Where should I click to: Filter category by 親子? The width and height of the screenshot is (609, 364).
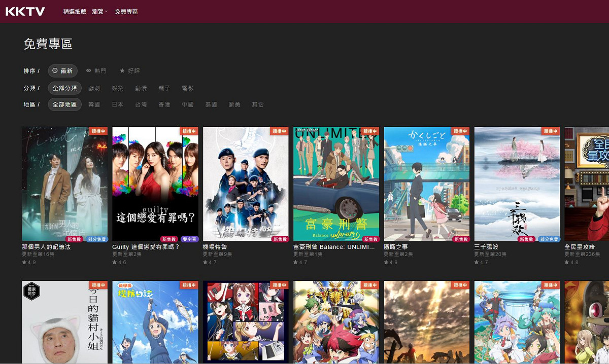pos(164,88)
